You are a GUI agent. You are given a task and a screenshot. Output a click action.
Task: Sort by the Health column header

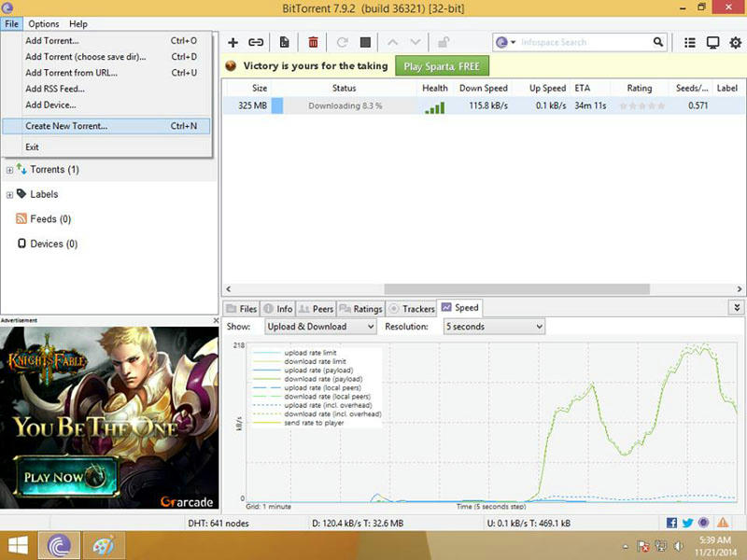pos(434,88)
